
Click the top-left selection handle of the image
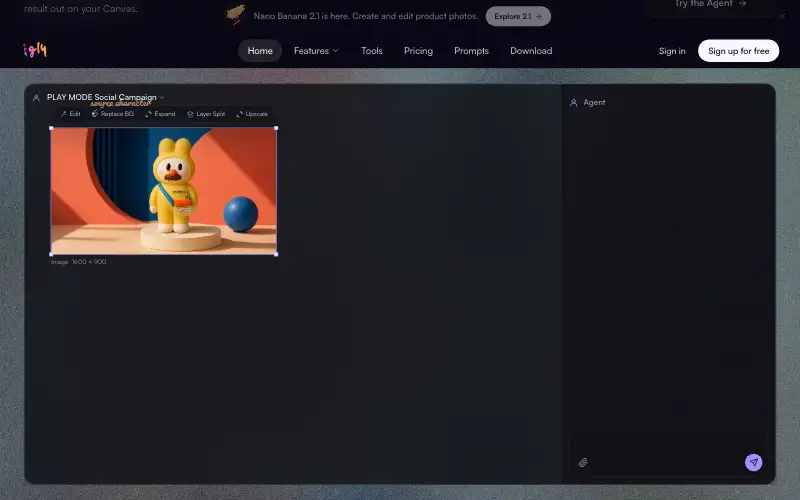[x=51, y=128]
